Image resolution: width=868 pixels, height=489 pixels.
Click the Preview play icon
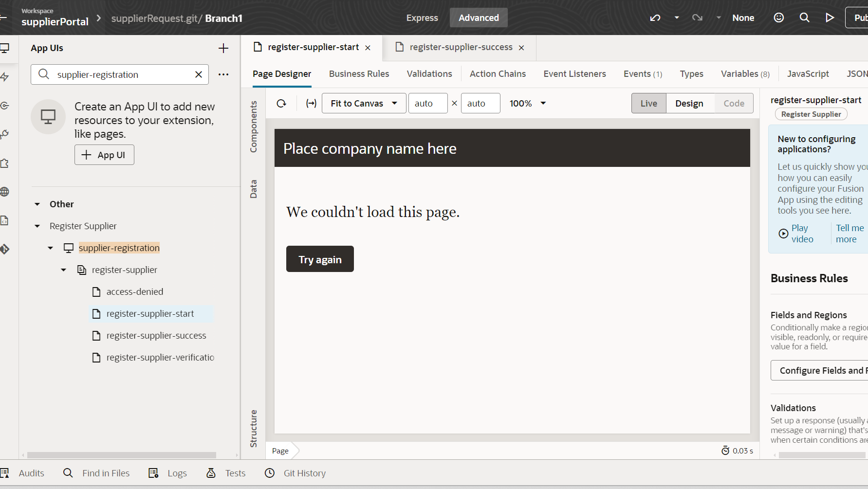(x=830, y=18)
